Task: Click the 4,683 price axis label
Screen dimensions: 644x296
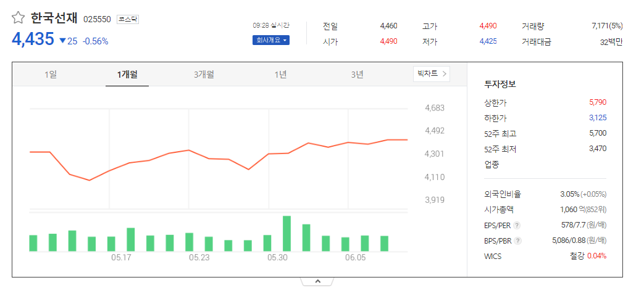Action: pyautogui.click(x=435, y=109)
